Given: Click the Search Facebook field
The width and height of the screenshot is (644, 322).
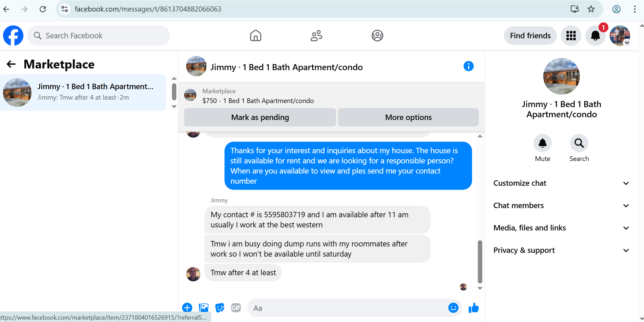Looking at the screenshot, I should pos(99,36).
